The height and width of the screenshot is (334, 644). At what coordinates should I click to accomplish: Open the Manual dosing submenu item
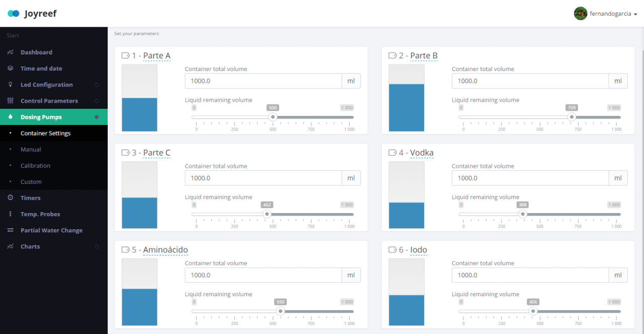31,150
